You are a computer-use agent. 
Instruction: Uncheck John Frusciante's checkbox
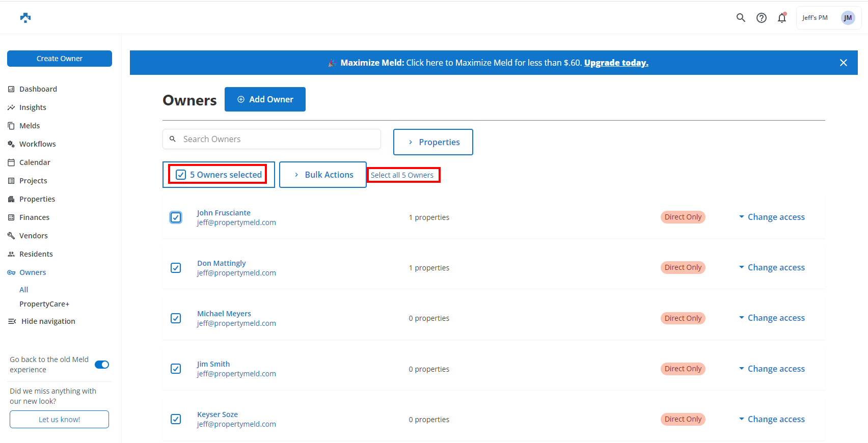tap(176, 217)
